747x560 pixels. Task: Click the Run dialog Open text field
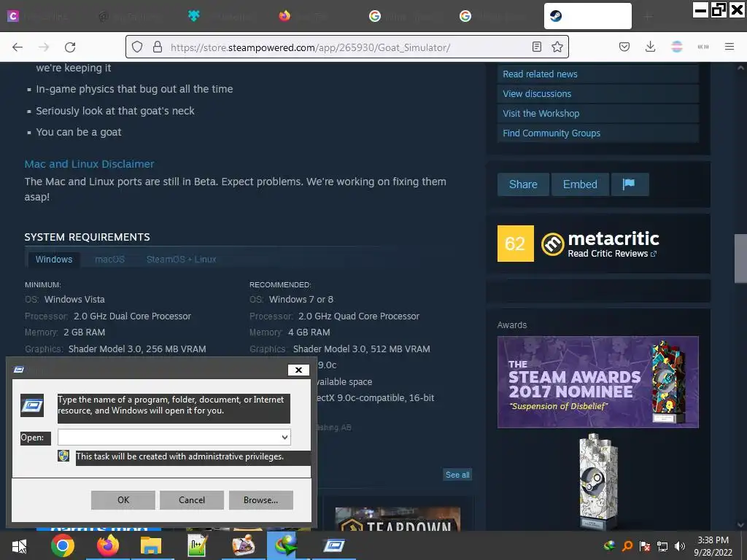(169, 437)
